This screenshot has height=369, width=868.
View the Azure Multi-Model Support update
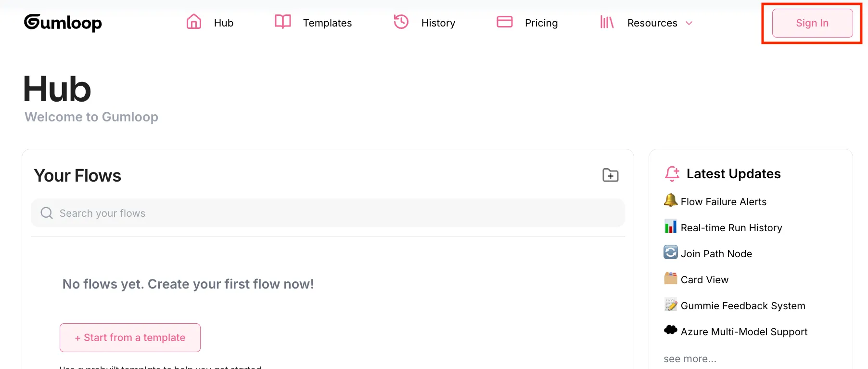[x=743, y=332]
